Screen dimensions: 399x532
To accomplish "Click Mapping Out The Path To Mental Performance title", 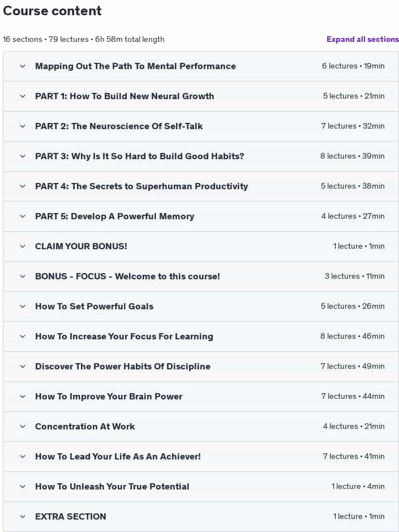I will coord(136,66).
